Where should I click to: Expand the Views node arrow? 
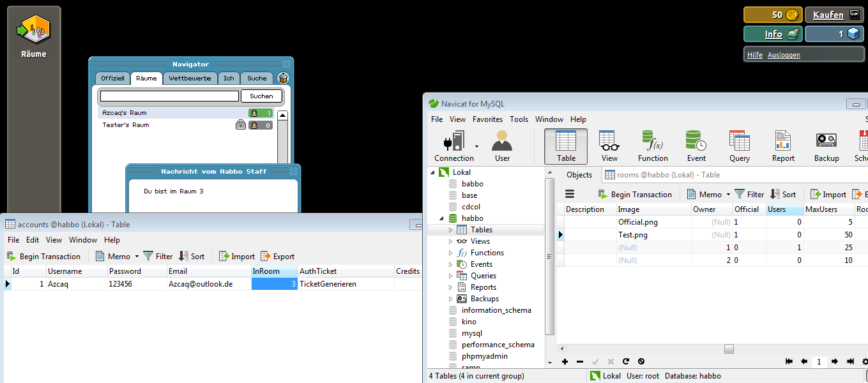click(x=450, y=241)
